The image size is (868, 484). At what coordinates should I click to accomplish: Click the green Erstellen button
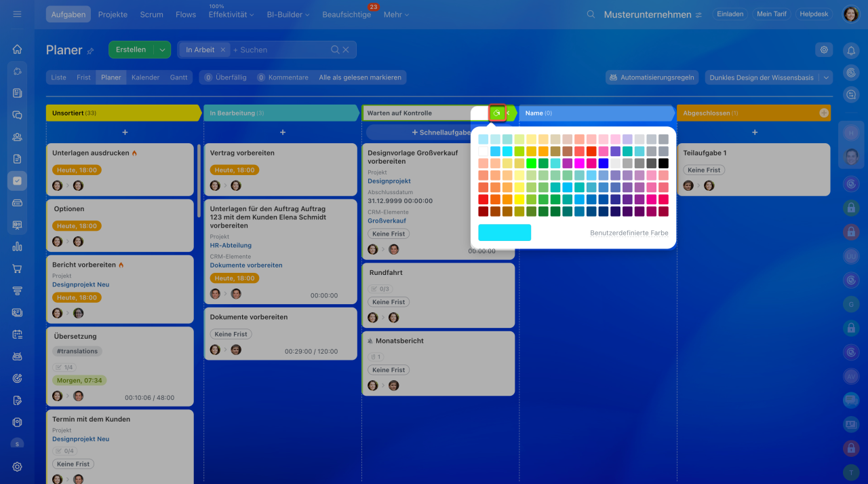131,50
